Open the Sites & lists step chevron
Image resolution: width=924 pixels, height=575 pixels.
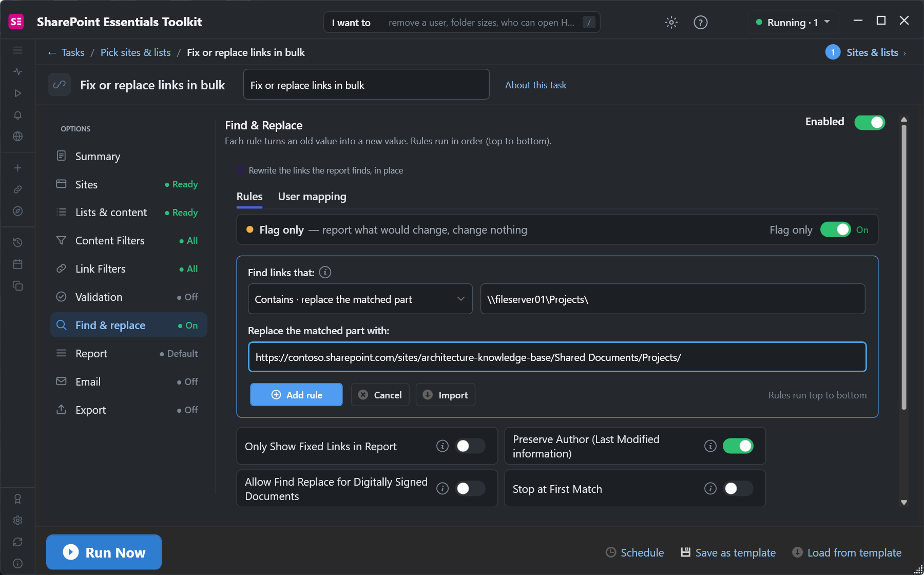click(904, 53)
